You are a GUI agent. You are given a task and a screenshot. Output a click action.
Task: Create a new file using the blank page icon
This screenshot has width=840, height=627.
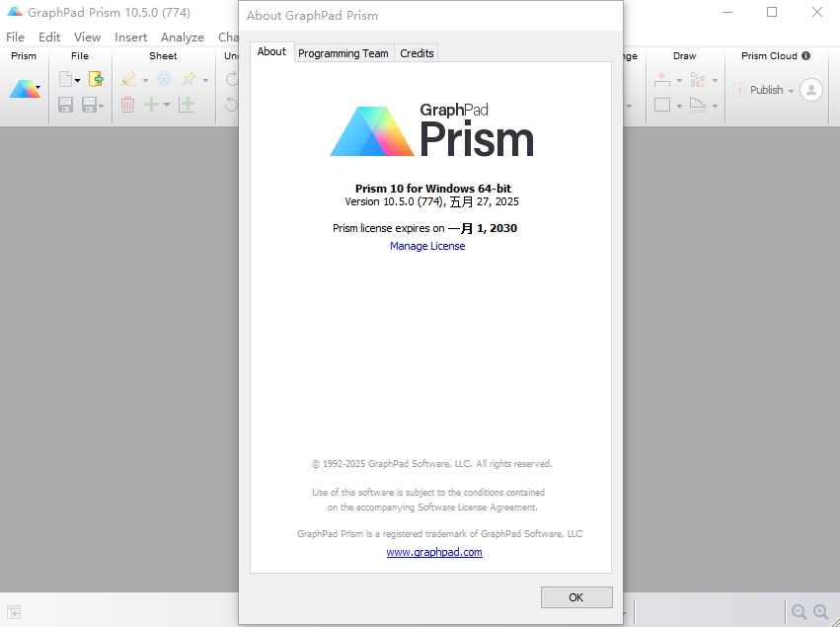[x=65, y=79]
